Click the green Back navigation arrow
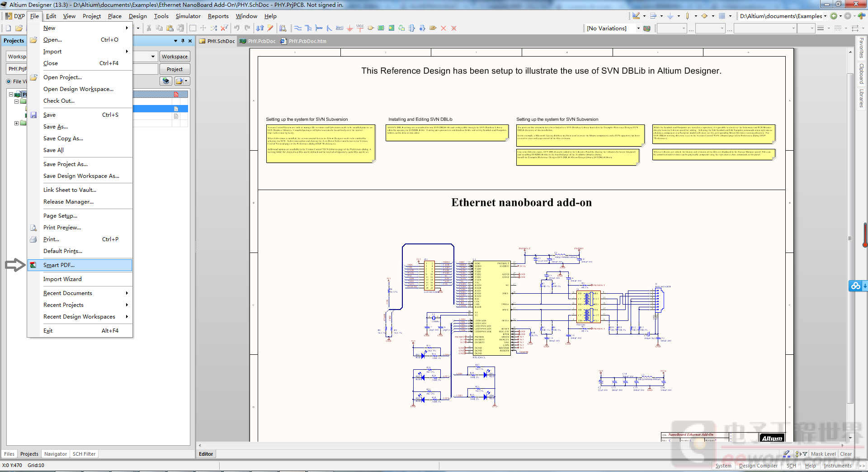Viewport: 868px width, 472px height. pyautogui.click(x=834, y=16)
